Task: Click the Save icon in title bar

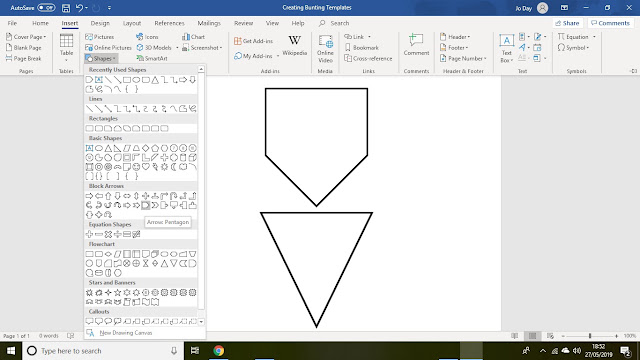Action: pos(66,8)
